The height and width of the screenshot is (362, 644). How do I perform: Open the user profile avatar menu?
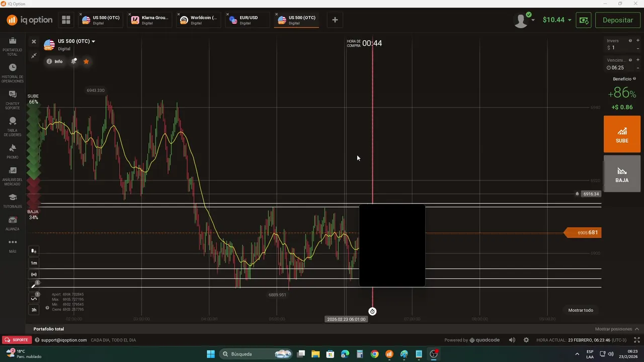(x=522, y=20)
